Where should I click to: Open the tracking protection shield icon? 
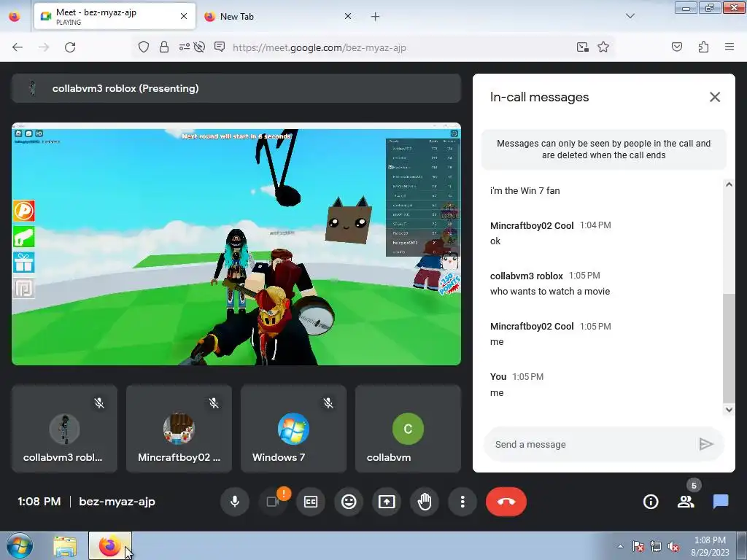coord(144,47)
